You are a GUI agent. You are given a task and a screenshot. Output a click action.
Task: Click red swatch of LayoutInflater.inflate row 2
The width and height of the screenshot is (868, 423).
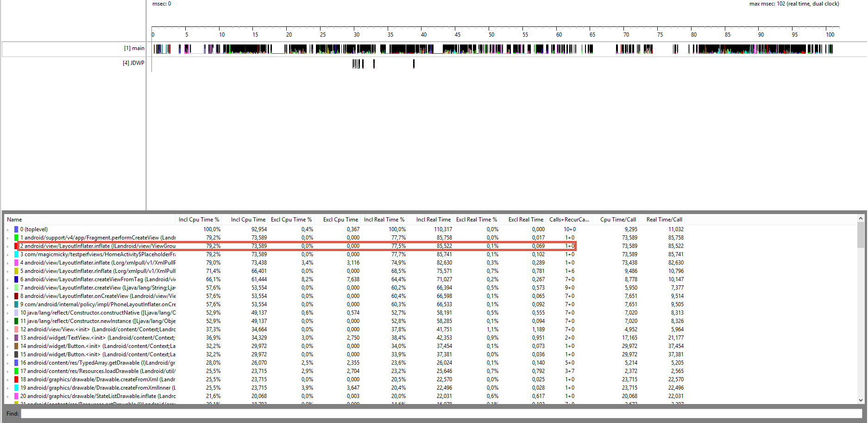pyautogui.click(x=16, y=246)
